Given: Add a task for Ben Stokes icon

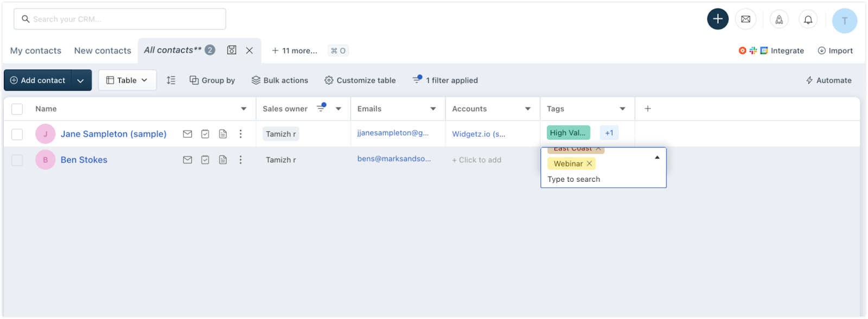Looking at the screenshot, I should point(205,160).
